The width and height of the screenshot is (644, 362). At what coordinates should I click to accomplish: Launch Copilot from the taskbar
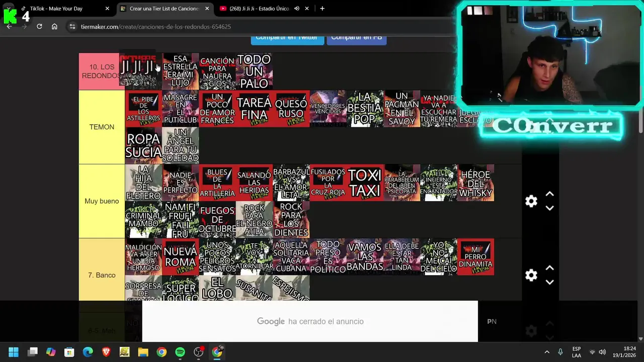point(51,352)
